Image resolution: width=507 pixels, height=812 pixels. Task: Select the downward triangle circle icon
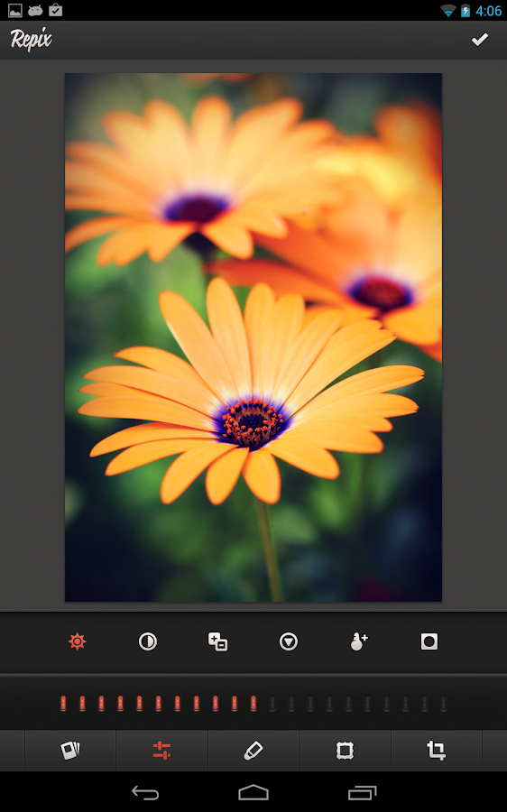[289, 641]
